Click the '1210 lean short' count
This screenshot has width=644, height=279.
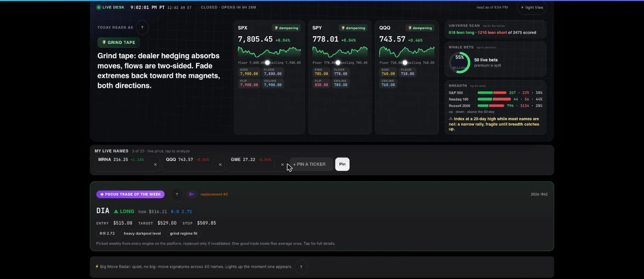click(x=492, y=33)
